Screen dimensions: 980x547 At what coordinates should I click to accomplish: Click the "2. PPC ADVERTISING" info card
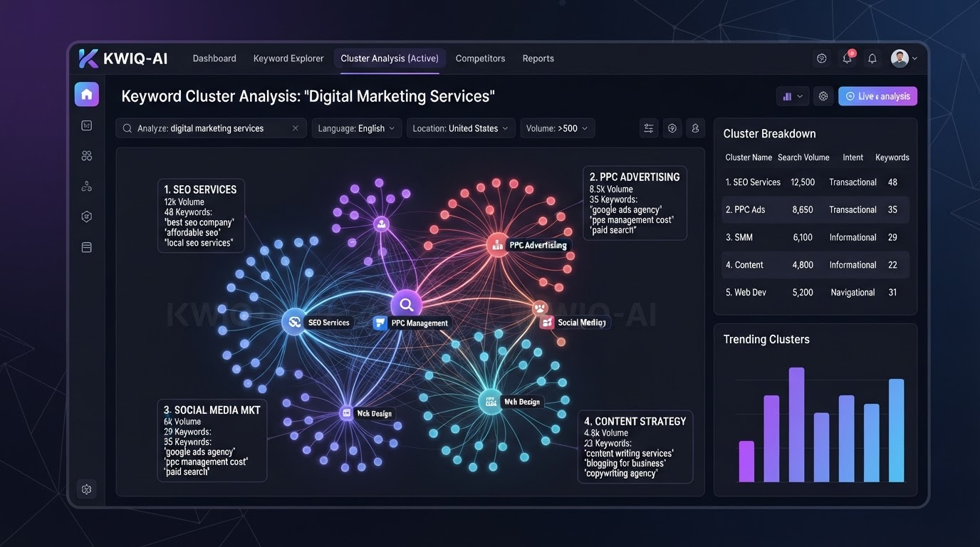click(635, 203)
